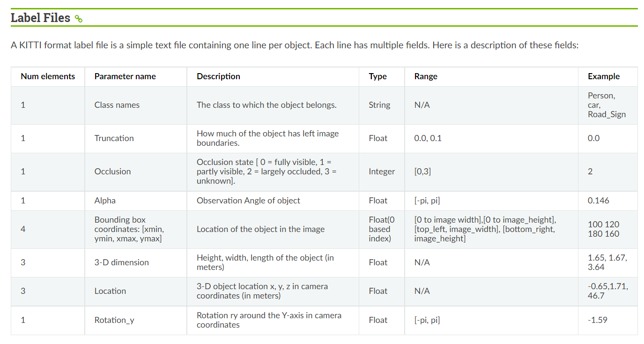
Task: Click the Label Files heading
Action: (40, 18)
